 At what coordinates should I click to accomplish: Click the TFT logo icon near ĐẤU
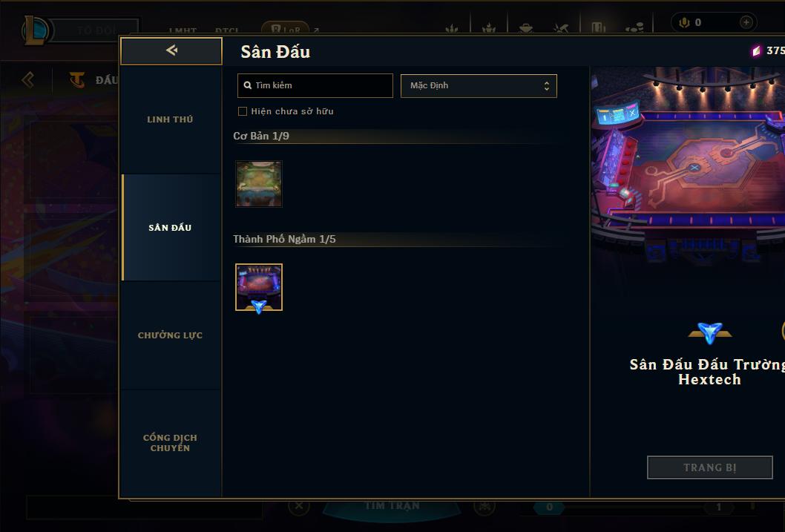click(77, 79)
